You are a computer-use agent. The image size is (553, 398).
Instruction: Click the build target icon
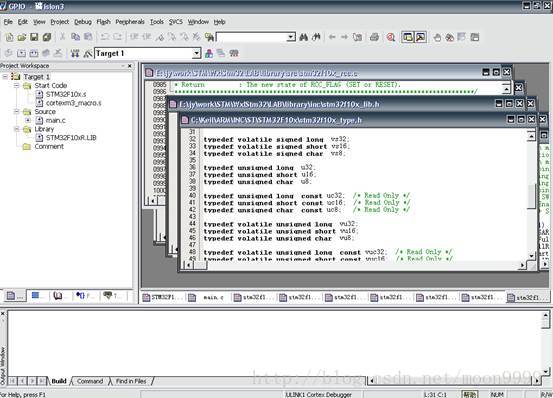click(x=22, y=53)
